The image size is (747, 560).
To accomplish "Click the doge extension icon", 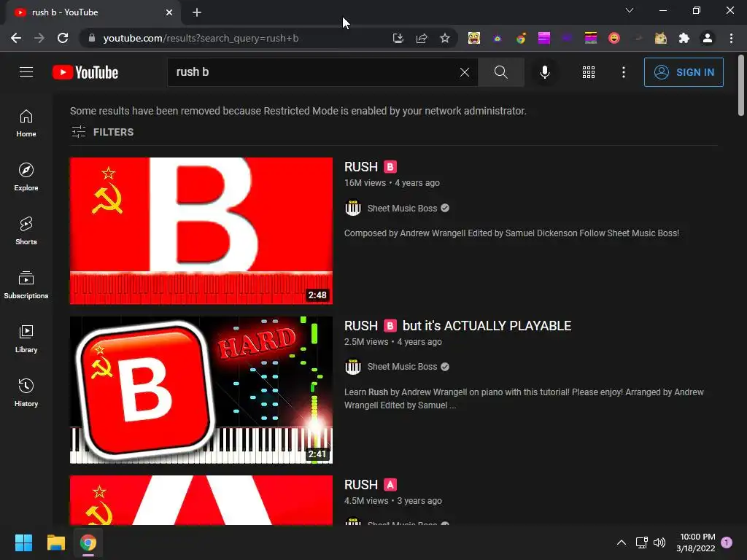I will 661,38.
